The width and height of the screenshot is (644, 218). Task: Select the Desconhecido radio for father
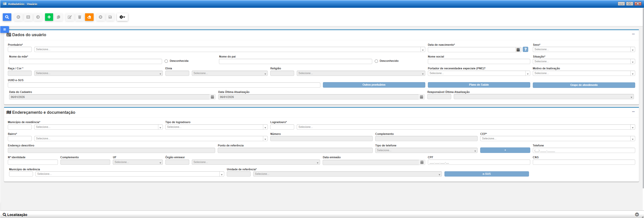tap(376, 61)
